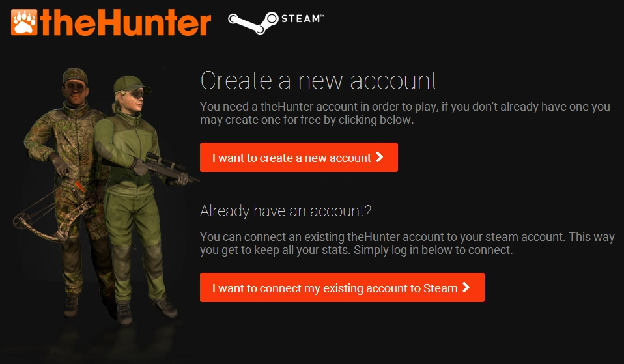This screenshot has width=624, height=364.
Task: Click the male hunter in camouflage
Action: 68,191
